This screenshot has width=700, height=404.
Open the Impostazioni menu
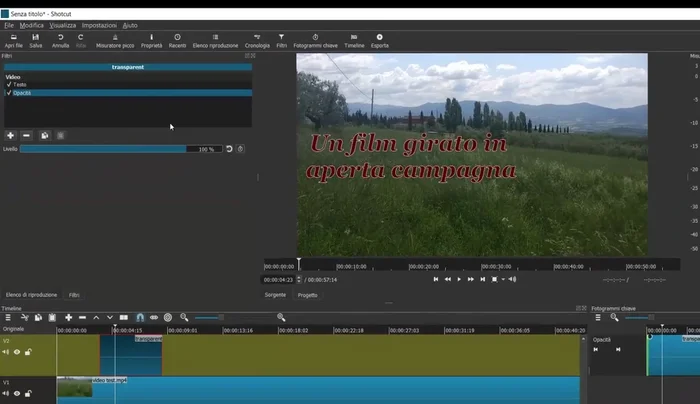[98, 24]
